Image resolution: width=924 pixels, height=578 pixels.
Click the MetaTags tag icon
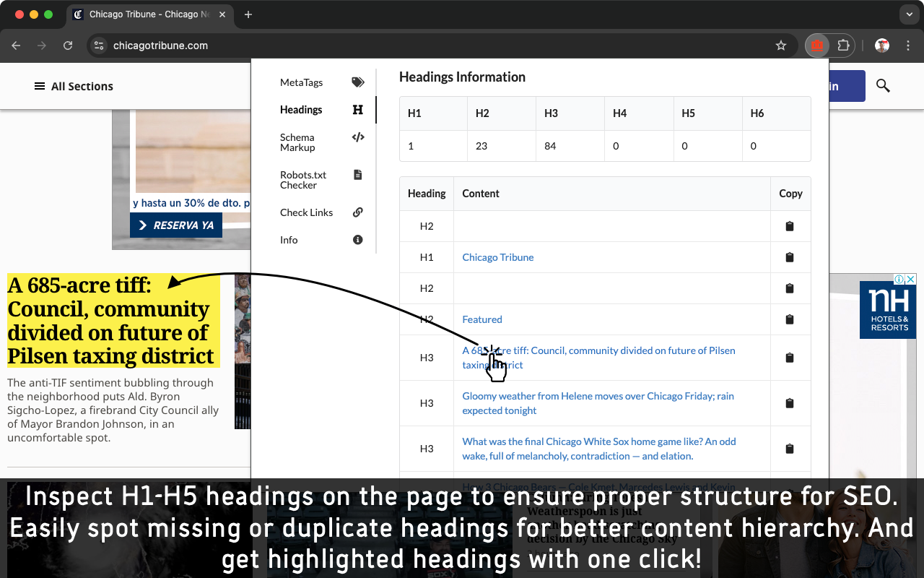[358, 82]
